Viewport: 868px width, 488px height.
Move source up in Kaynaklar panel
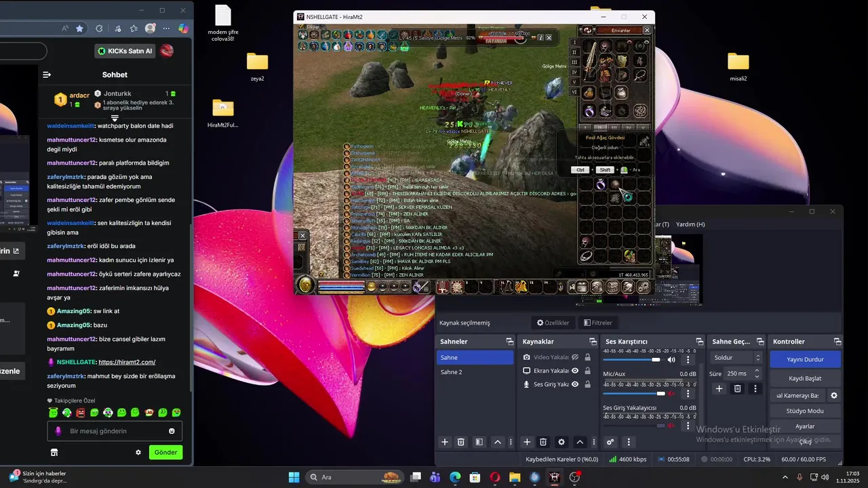point(580,442)
